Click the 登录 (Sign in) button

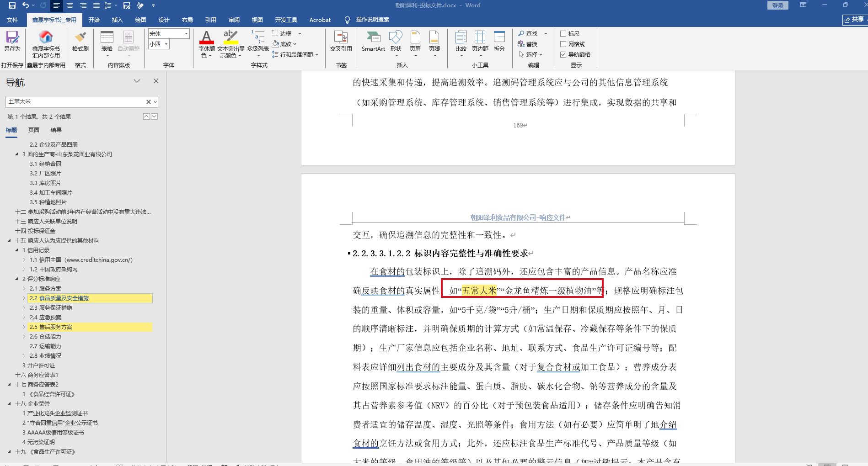777,5
